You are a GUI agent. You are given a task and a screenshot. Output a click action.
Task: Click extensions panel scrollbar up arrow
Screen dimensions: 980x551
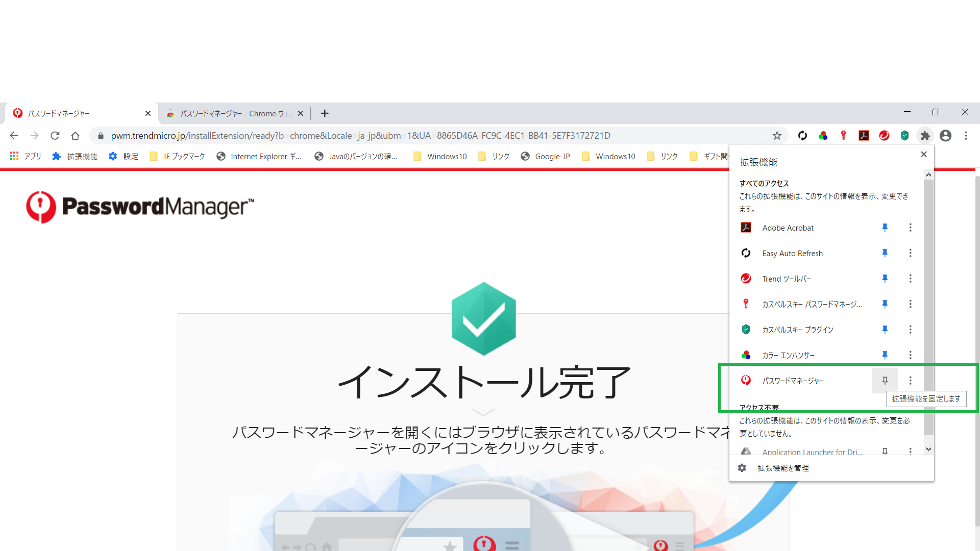point(928,175)
